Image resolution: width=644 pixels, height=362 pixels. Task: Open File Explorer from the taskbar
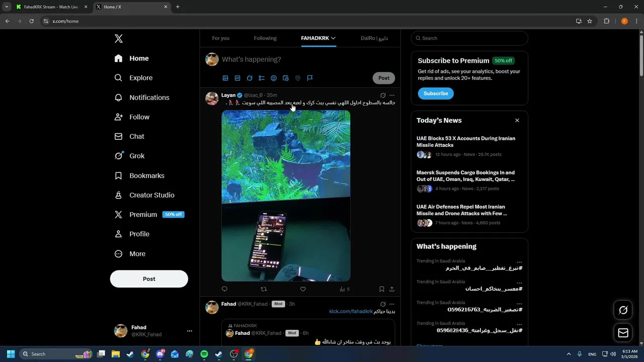[x=116, y=354]
